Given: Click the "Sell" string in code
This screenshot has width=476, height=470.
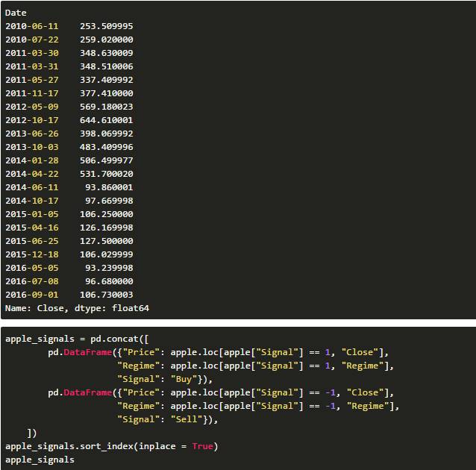Looking at the screenshot, I should pyautogui.click(x=187, y=419).
